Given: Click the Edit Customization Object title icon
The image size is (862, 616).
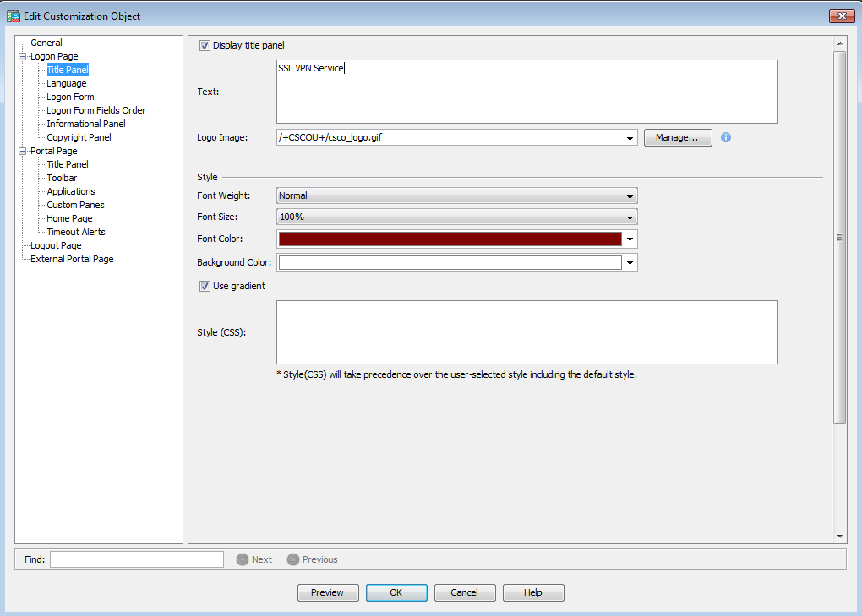Looking at the screenshot, I should [x=13, y=16].
